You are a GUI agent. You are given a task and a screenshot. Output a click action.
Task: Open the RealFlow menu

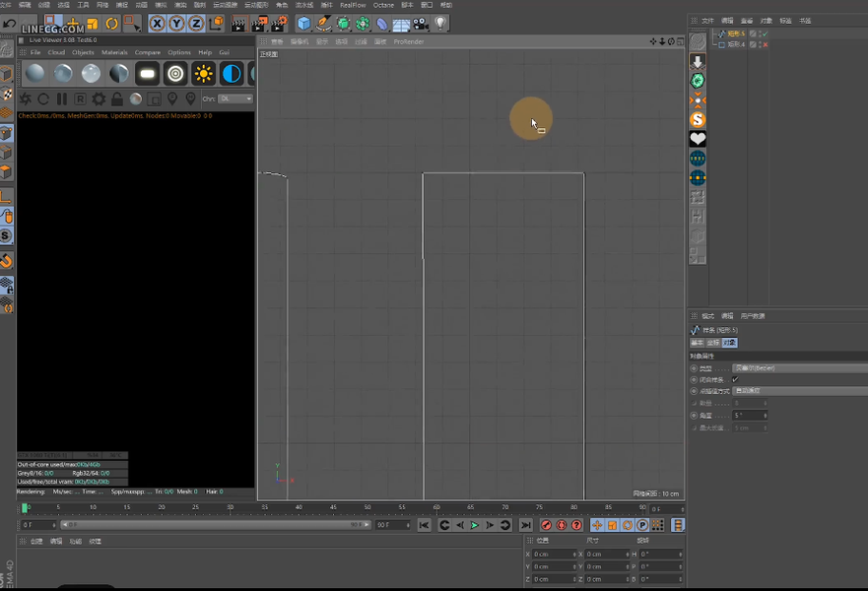(x=353, y=5)
